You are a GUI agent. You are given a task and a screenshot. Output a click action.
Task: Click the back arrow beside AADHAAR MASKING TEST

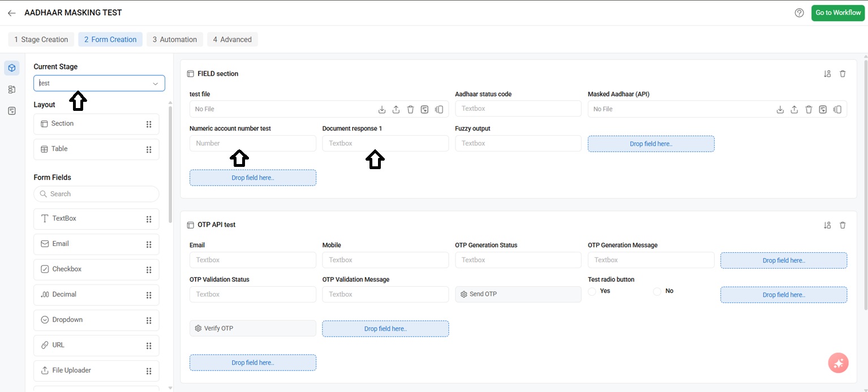(11, 13)
